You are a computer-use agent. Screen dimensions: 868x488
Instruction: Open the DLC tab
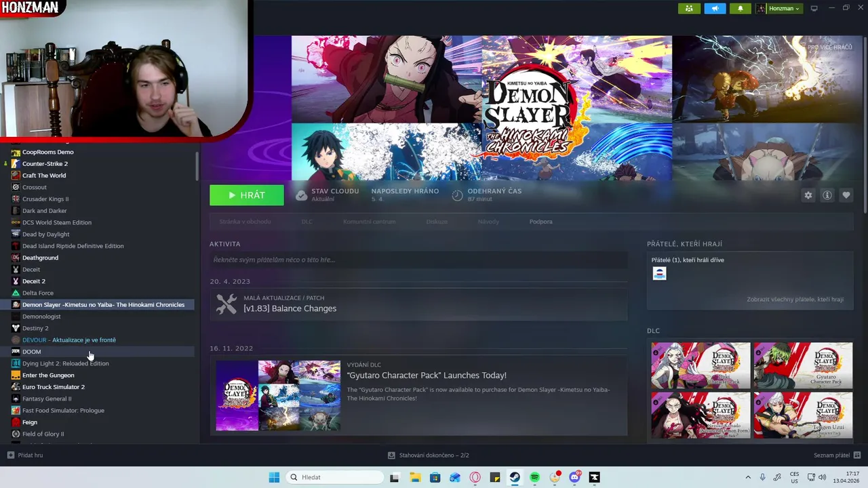[x=307, y=222]
